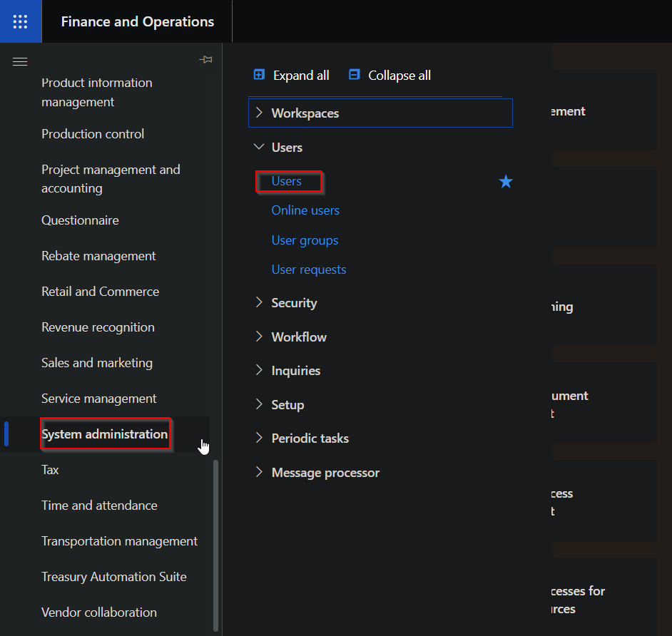This screenshot has height=636, width=672.
Task: Select the Vendor collaboration module
Action: point(99,612)
